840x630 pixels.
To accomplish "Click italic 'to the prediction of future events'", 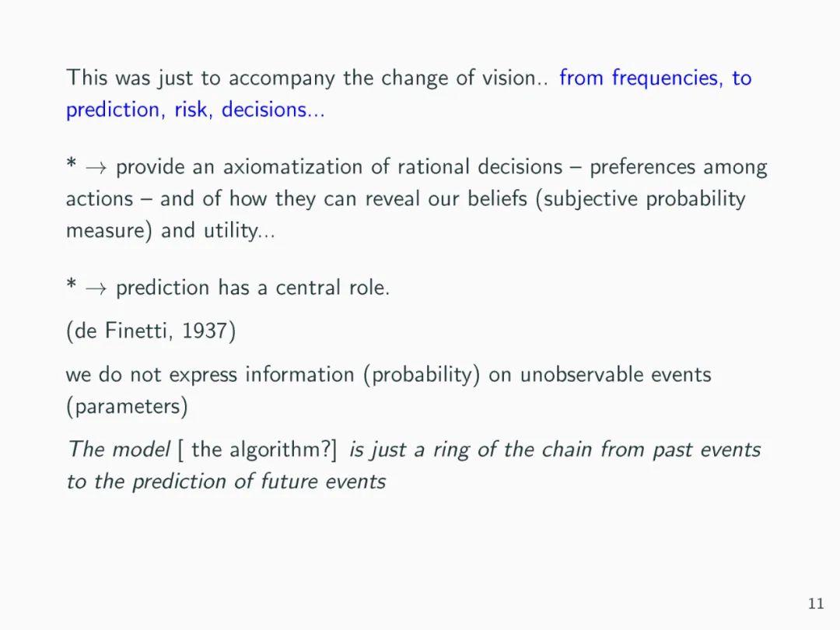I will pos(226,481).
